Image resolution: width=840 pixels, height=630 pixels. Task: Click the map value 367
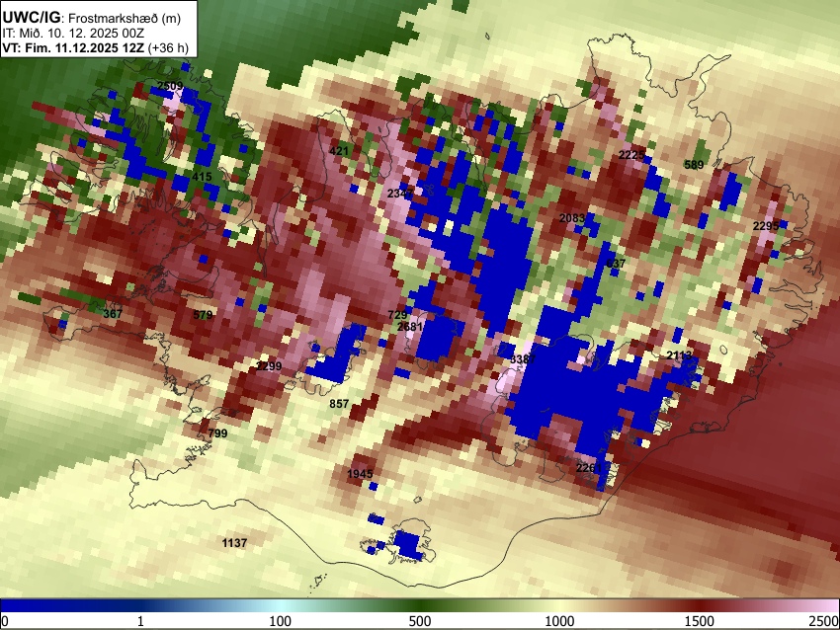click(113, 314)
